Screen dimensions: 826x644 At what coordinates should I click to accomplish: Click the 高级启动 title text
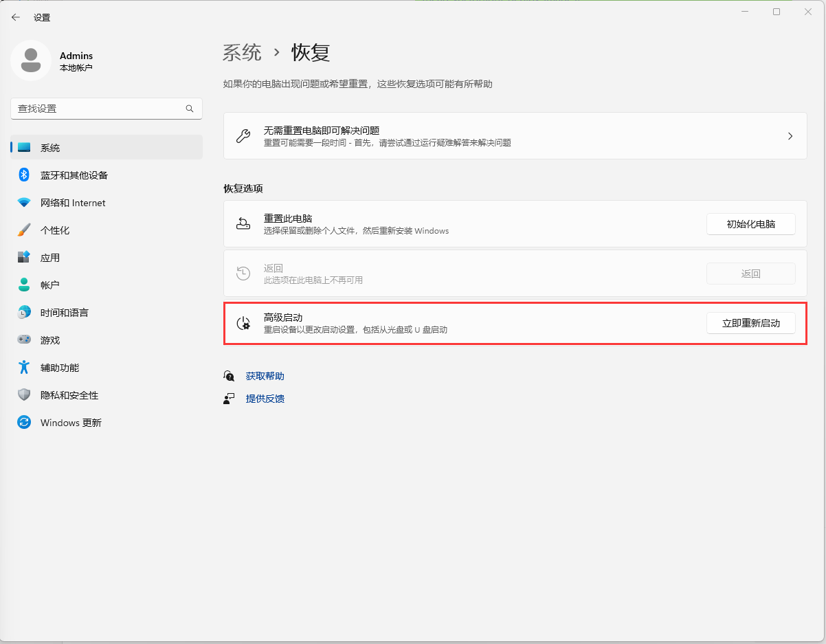click(x=283, y=318)
